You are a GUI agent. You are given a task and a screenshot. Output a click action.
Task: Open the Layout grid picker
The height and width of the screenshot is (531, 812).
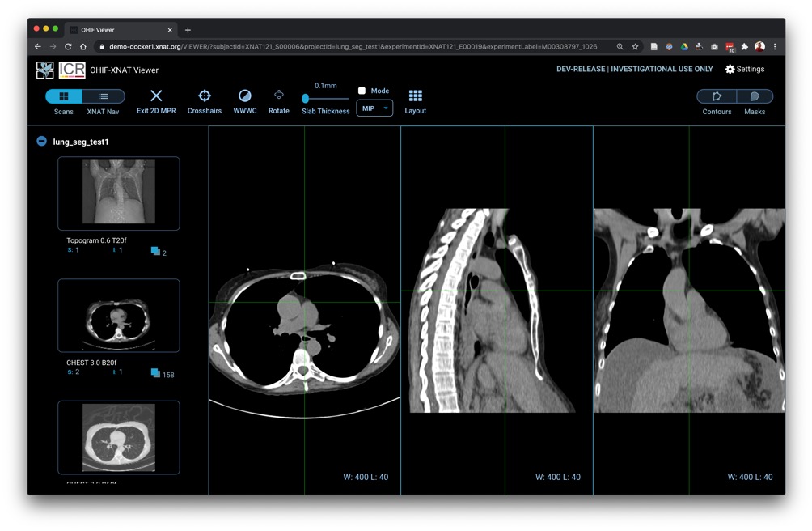pyautogui.click(x=415, y=96)
